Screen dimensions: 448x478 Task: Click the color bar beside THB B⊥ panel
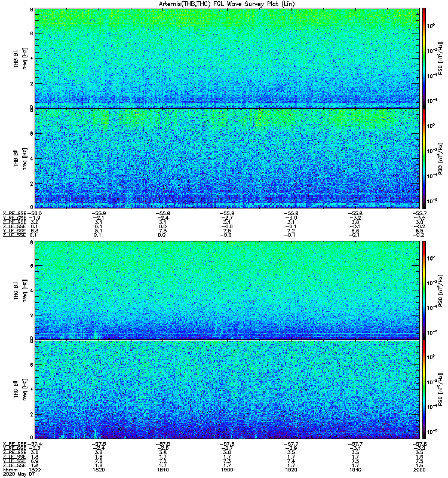[x=424, y=58]
